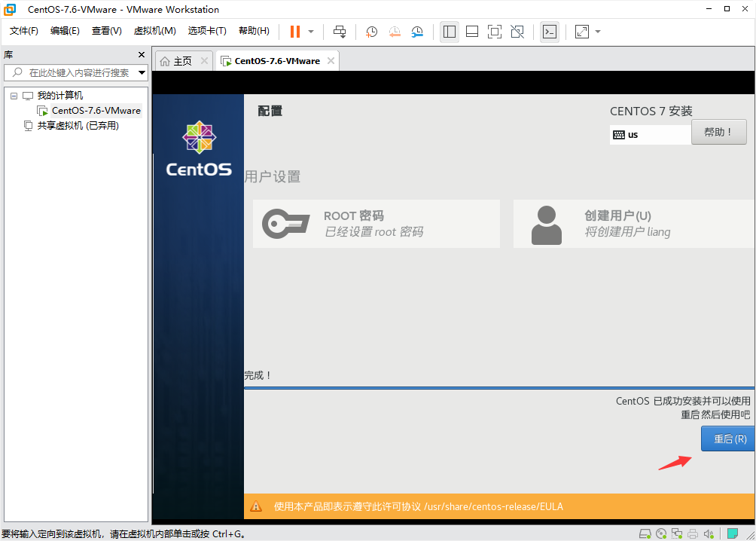The height and width of the screenshot is (541, 756).
Task: Take a snapshot of the virtual machine
Action: pos(371,32)
